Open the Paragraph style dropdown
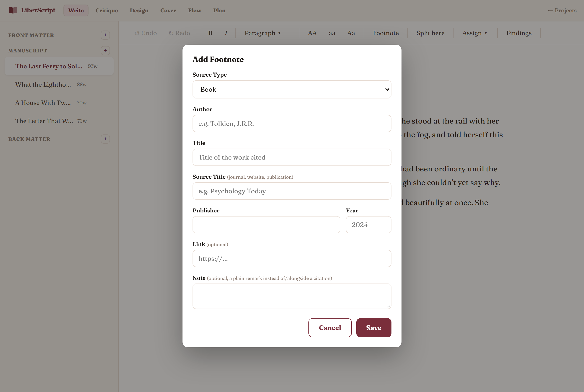The width and height of the screenshot is (584, 392). [263, 33]
